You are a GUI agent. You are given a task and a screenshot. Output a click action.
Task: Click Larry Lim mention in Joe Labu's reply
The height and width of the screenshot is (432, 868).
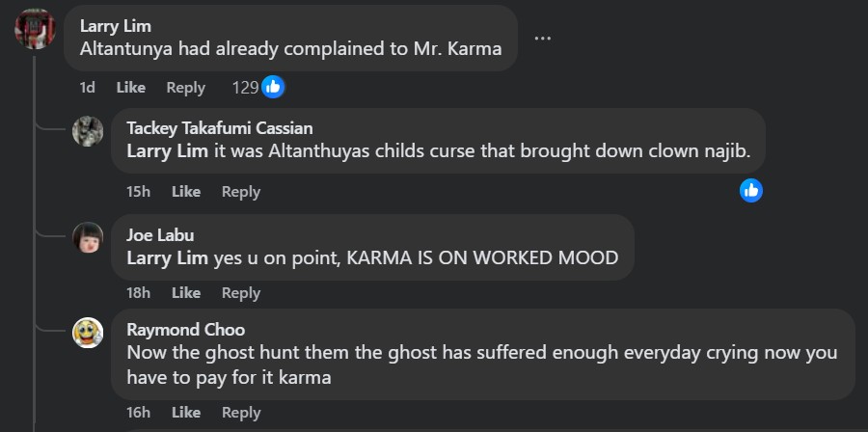[x=168, y=257]
